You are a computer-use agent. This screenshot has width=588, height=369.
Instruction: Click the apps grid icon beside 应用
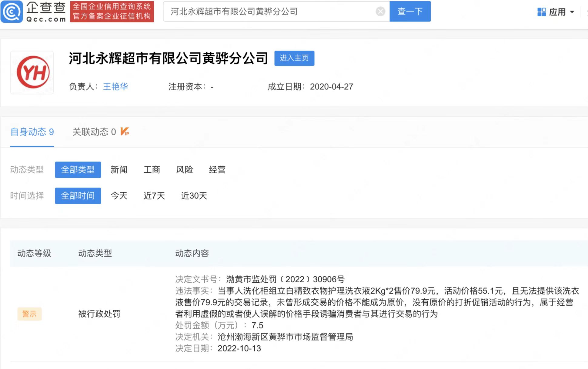541,12
